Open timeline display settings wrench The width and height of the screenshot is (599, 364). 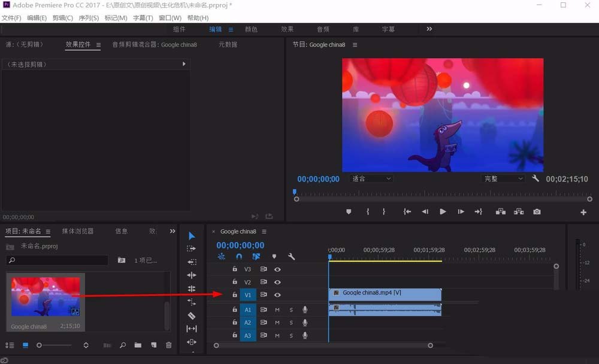coord(292,257)
